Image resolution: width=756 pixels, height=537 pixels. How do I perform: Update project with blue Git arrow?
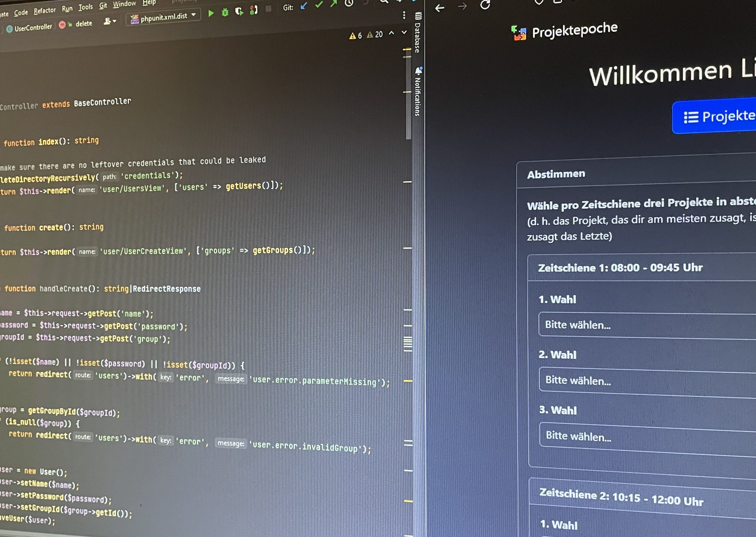tap(304, 6)
